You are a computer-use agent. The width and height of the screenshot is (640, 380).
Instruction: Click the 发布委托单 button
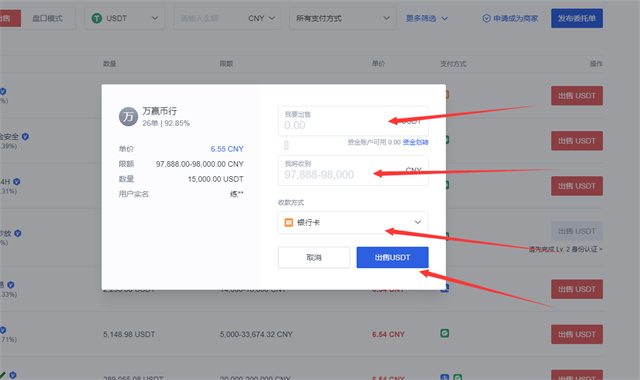[x=577, y=18]
